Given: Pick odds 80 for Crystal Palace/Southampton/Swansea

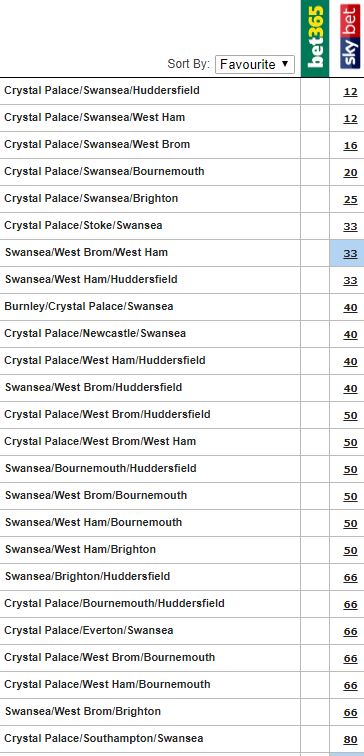Looking at the screenshot, I should 350,740.
